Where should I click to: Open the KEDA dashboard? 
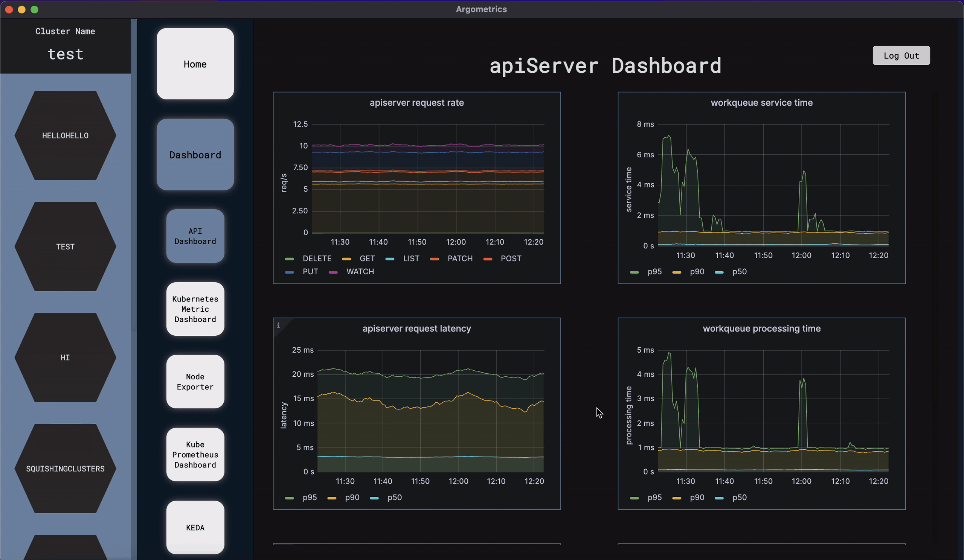pos(195,527)
